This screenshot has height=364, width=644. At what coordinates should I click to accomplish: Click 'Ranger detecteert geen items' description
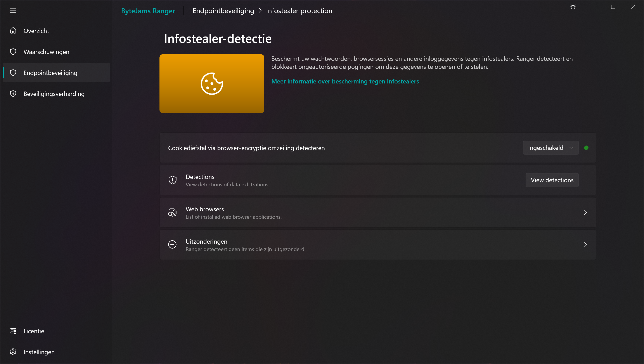click(x=246, y=249)
